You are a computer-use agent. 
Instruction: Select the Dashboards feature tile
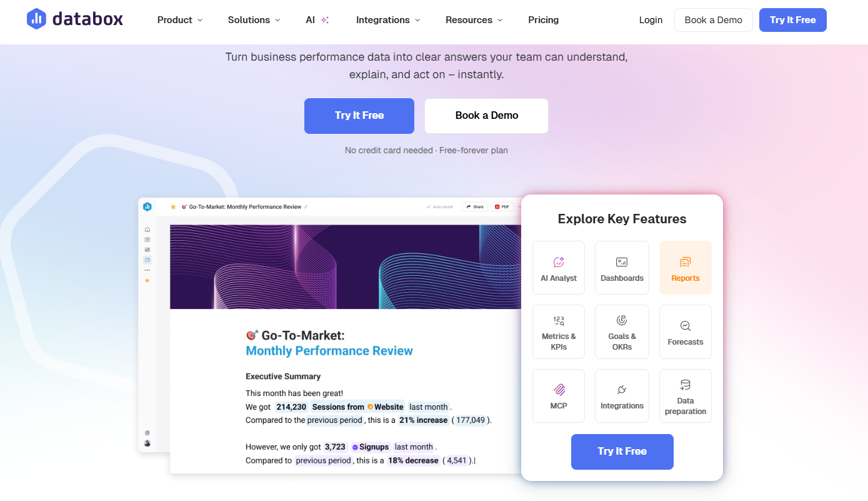coord(622,268)
